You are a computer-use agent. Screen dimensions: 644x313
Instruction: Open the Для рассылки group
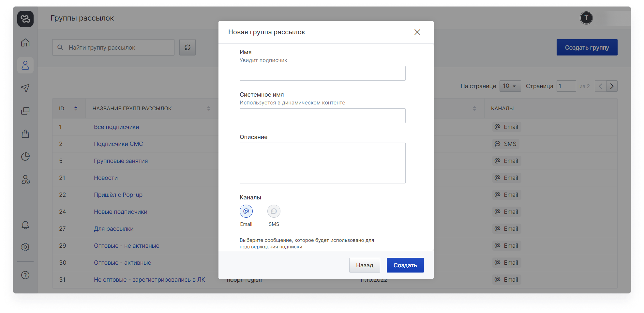(114, 229)
